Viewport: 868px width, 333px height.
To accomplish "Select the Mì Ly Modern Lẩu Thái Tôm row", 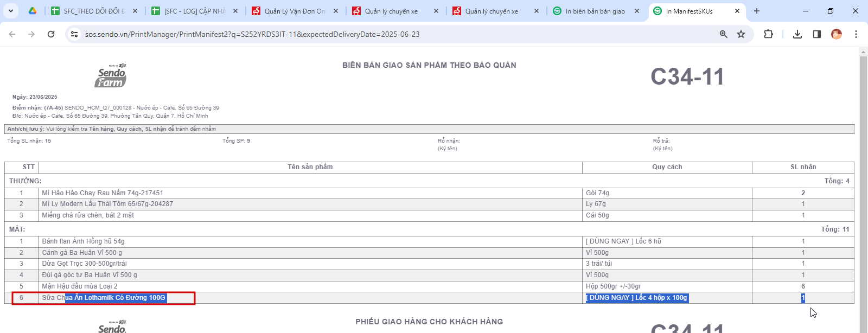I will [429, 204].
